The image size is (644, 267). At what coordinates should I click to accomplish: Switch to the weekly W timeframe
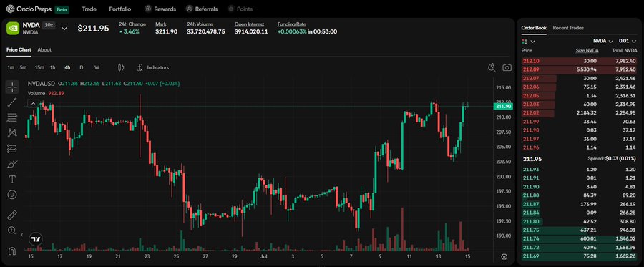pos(97,67)
